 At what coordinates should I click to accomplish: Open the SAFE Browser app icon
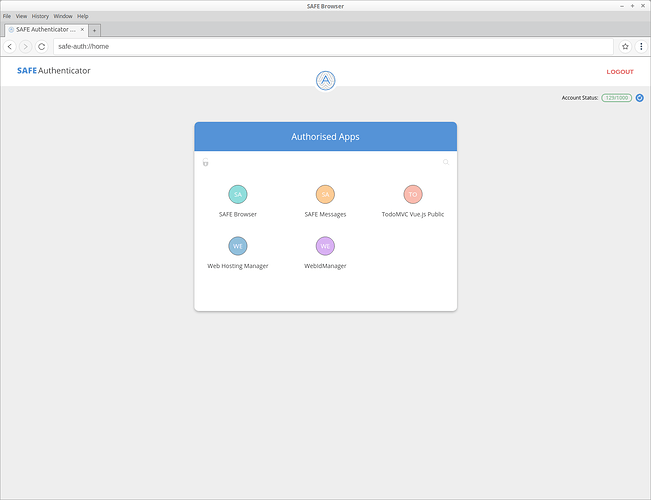[238, 194]
